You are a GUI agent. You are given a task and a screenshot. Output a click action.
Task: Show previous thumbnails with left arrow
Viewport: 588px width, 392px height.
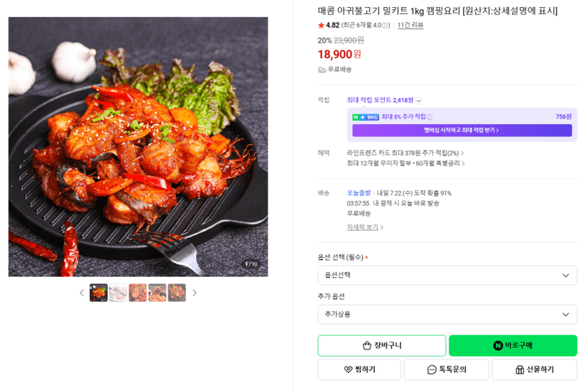coord(82,293)
